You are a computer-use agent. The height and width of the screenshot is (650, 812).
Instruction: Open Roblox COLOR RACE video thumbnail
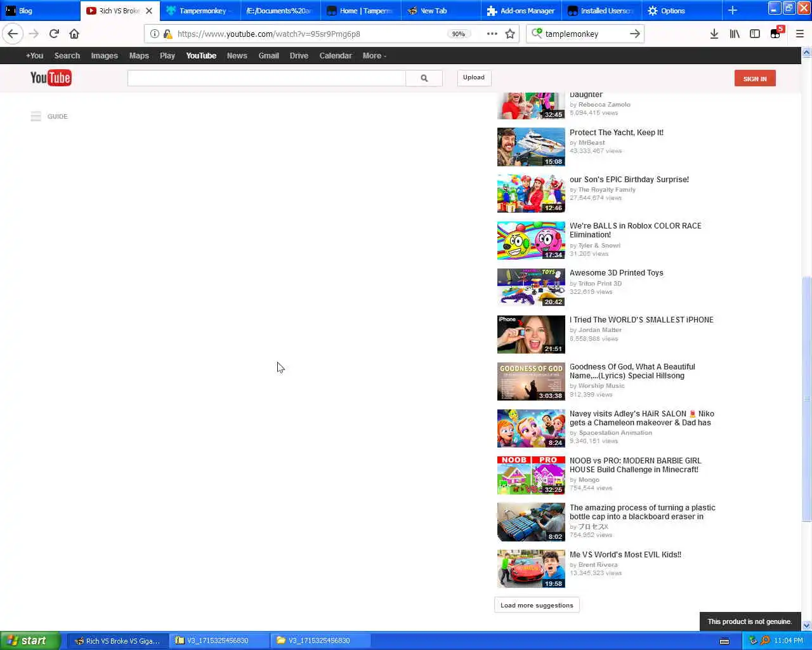pyautogui.click(x=531, y=241)
